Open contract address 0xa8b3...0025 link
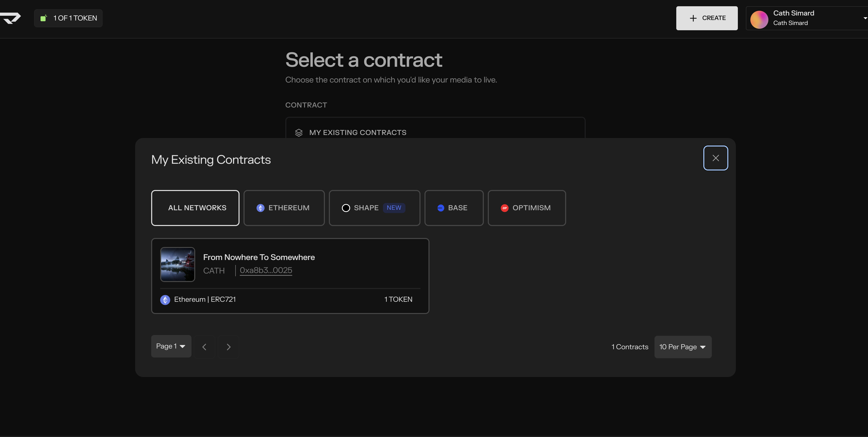This screenshot has height=437, width=868. coord(266,270)
